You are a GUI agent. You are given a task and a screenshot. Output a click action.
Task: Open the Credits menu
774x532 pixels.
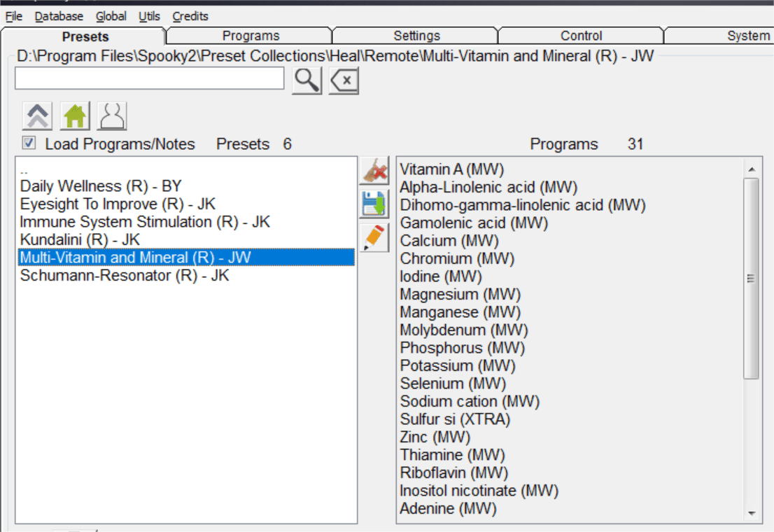[190, 16]
